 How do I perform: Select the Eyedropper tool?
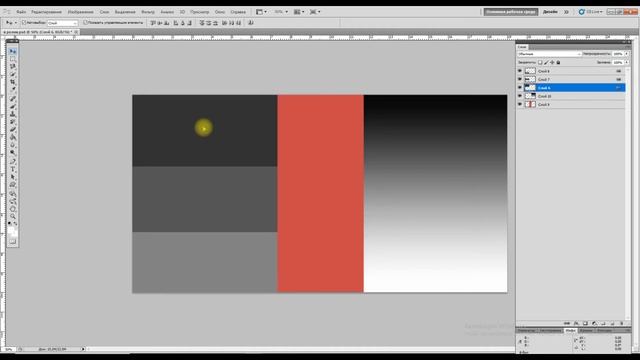pyautogui.click(x=13, y=89)
